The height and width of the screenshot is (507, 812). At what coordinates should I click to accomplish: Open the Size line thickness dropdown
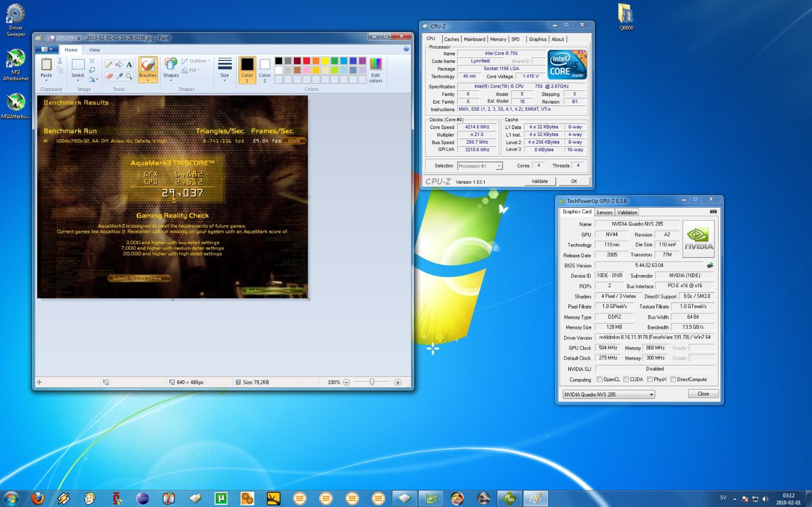point(224,69)
